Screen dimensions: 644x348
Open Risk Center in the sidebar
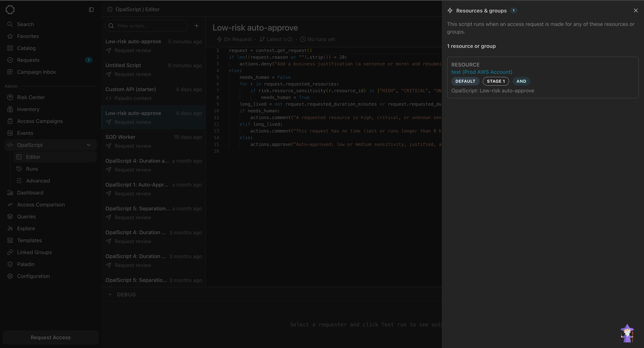[50, 97]
